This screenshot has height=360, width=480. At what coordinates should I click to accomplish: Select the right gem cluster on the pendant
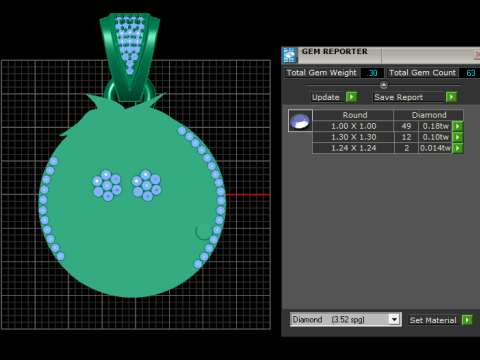tap(147, 185)
